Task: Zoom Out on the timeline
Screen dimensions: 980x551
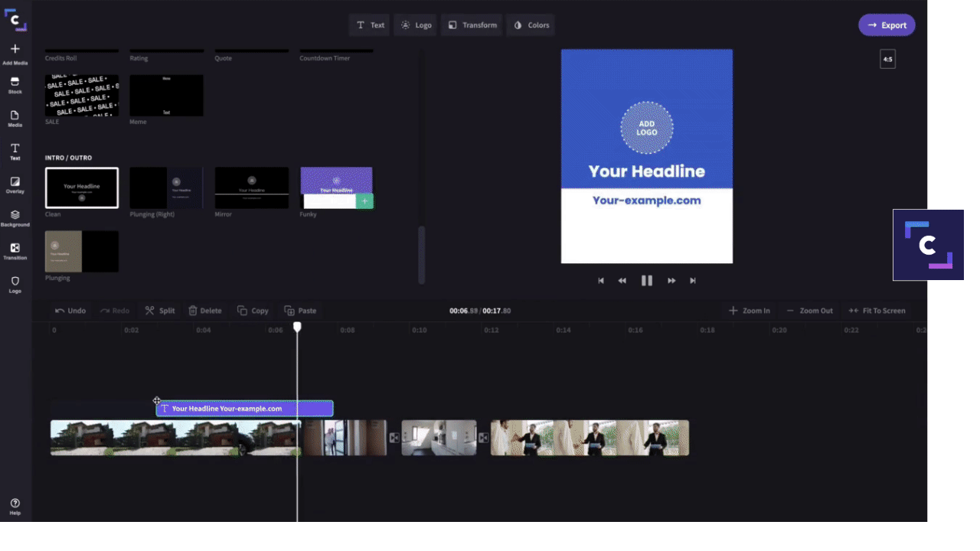Action: pyautogui.click(x=809, y=311)
